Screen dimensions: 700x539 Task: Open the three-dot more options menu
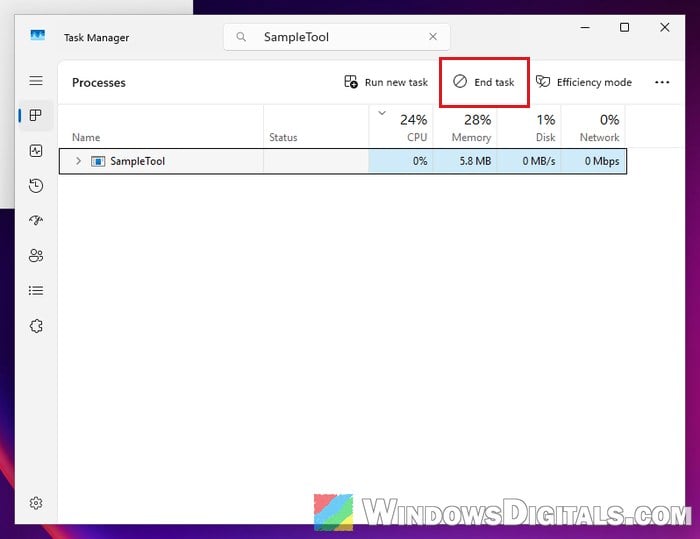tap(662, 82)
